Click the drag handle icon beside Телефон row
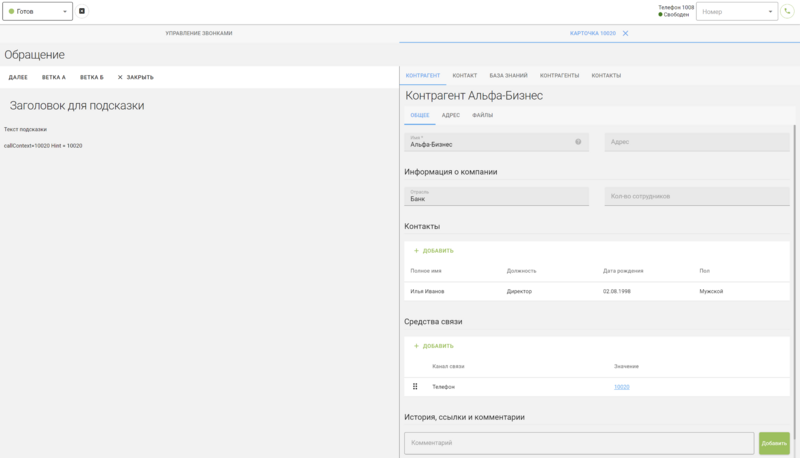Image resolution: width=800 pixels, height=458 pixels. tap(415, 386)
